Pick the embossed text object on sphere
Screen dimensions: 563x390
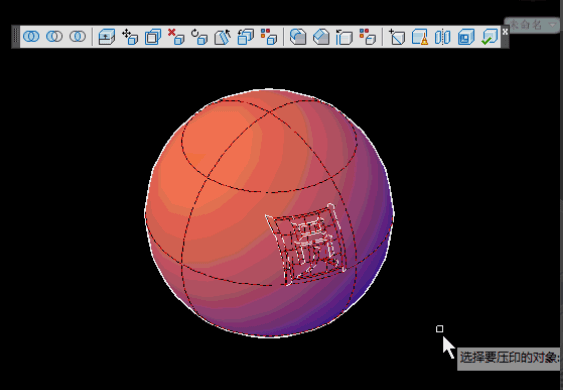[306, 245]
